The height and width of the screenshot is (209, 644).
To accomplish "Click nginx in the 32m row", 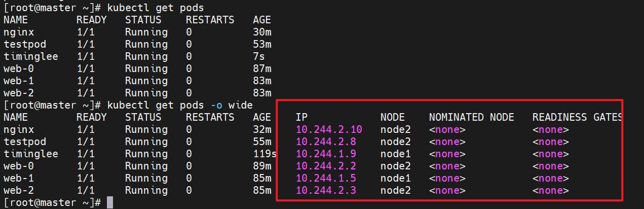I will pos(19,130).
